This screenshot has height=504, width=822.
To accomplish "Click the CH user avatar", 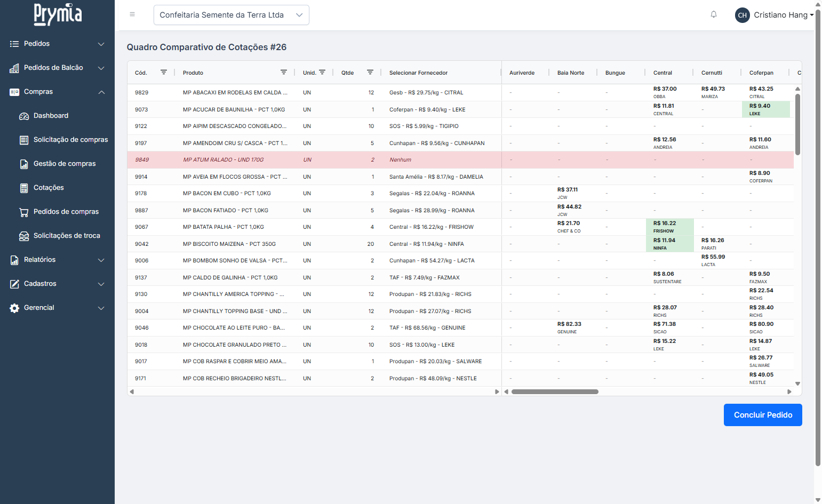I will (742, 15).
